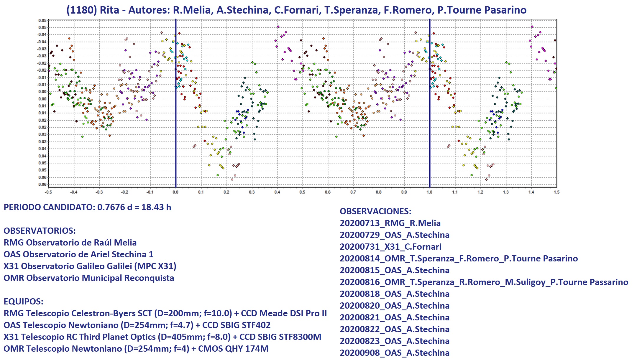Select 'OAS Observatorio de Ariel Stechina 1' line

tap(78, 254)
